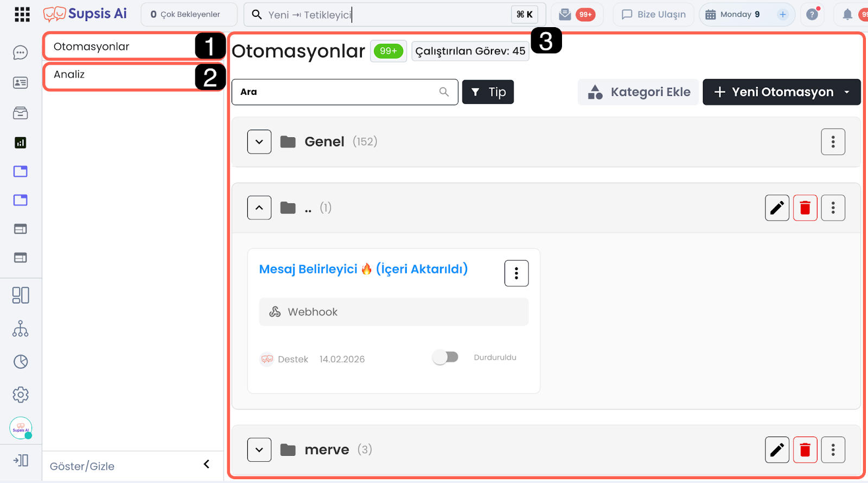868x483 pixels.
Task: Open the apps grid menu icon
Action: 22,15
